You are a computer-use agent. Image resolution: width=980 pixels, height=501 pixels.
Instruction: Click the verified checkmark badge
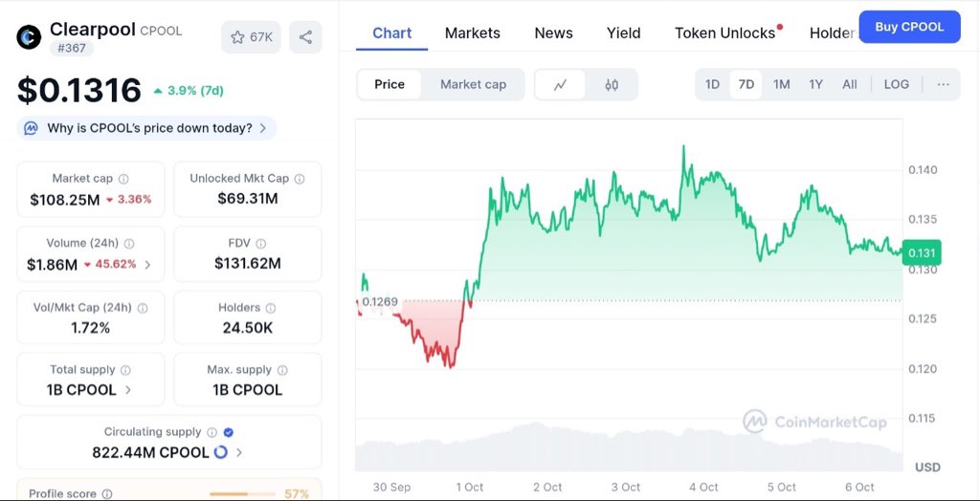click(228, 432)
